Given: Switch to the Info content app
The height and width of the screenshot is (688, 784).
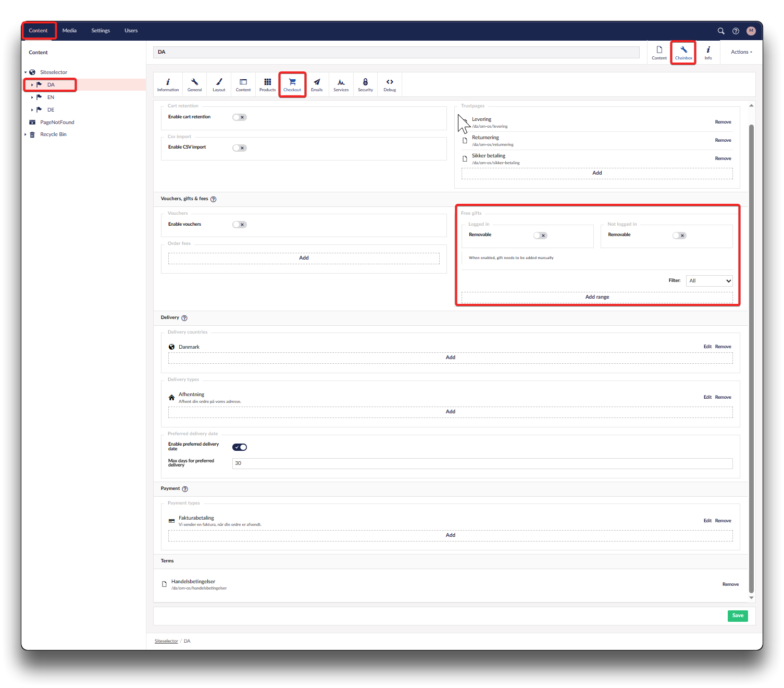Looking at the screenshot, I should pos(708,53).
